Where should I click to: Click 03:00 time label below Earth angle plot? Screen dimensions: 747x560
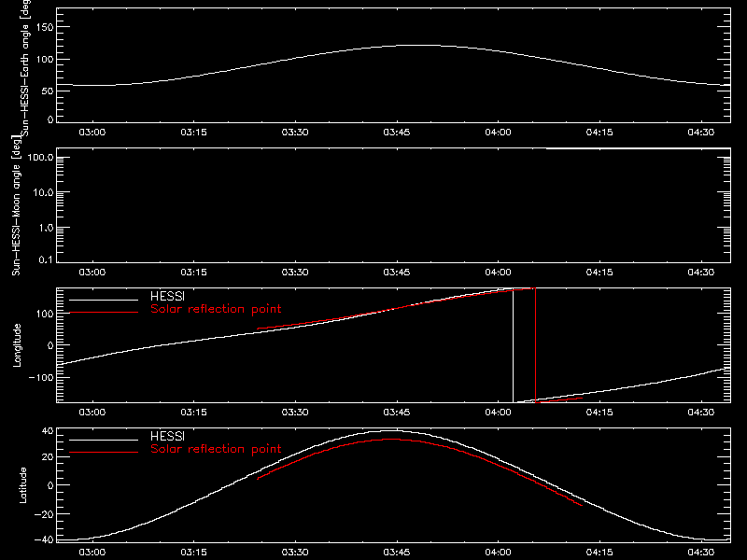[x=92, y=133]
